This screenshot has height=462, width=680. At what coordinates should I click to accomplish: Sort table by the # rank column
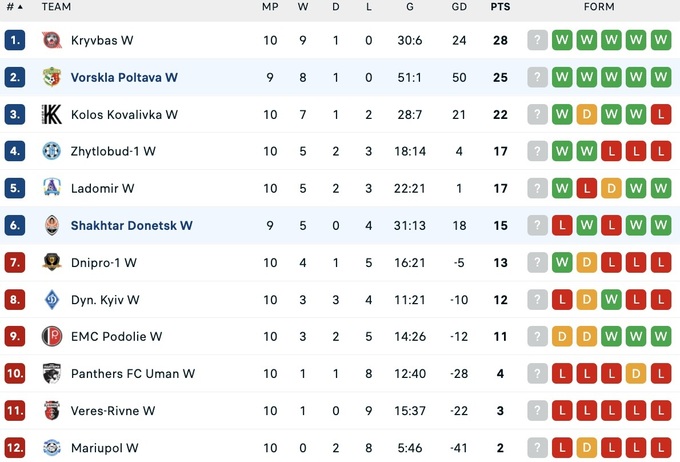pos(14,7)
